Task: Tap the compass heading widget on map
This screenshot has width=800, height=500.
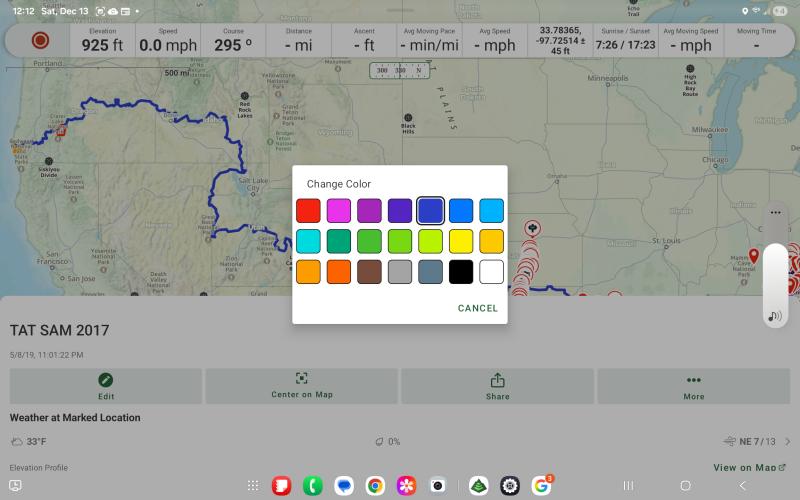Action: click(x=400, y=70)
